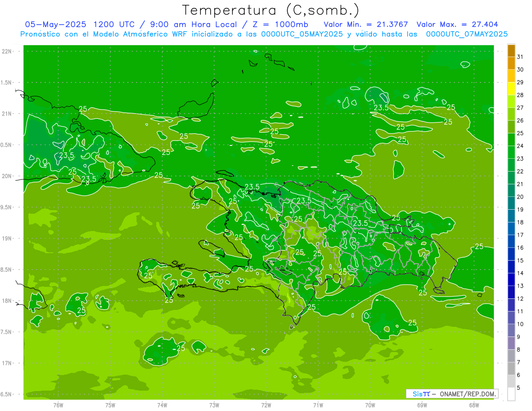
Task: Click the '74W' longitude axis label
Action: pos(162,405)
